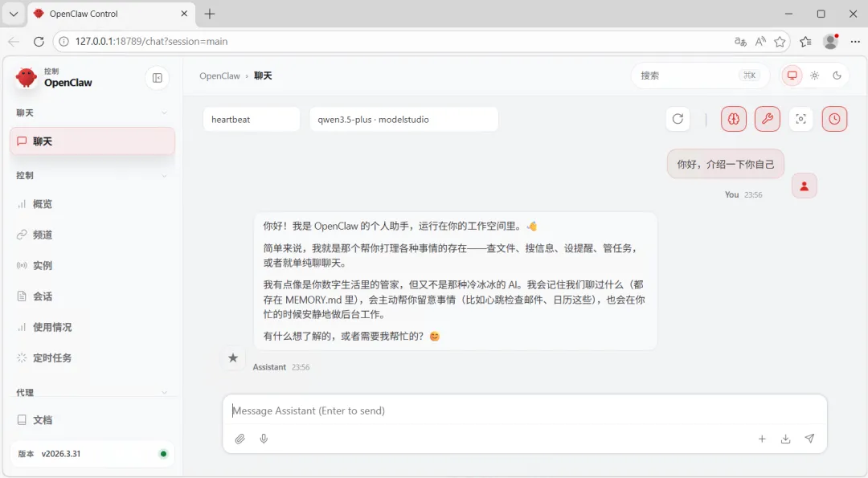868x478 pixels.
Task: Toggle focus mode icon
Action: click(x=800, y=119)
